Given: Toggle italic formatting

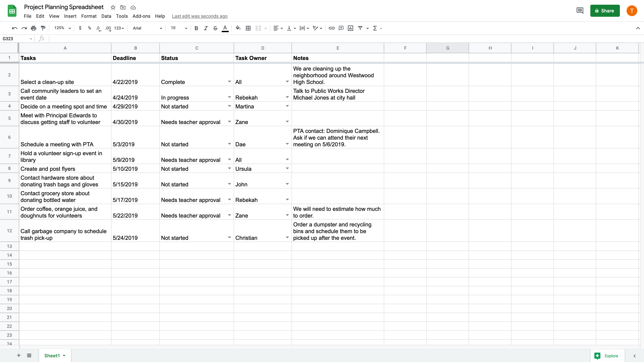Looking at the screenshot, I should 205,28.
